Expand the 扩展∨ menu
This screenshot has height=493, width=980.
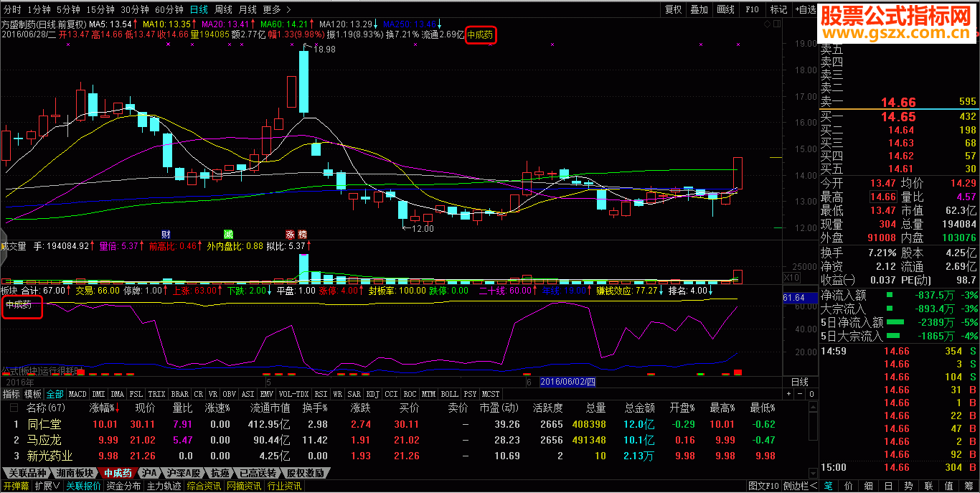[47, 487]
